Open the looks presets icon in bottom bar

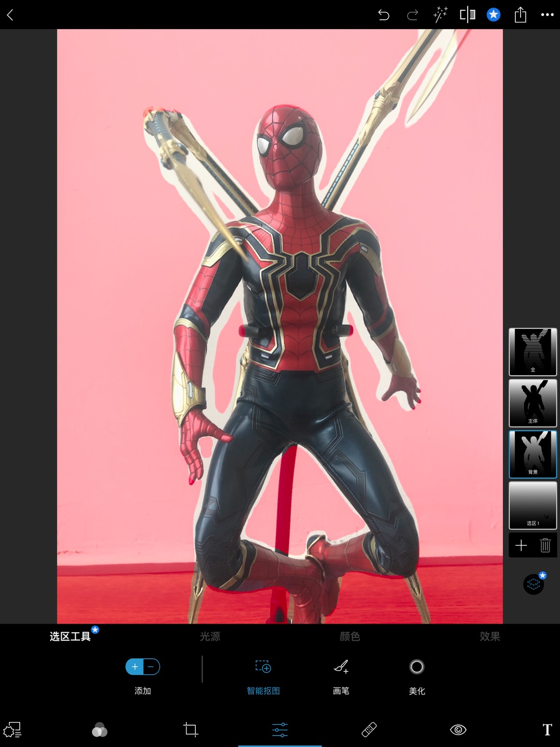tap(12, 730)
